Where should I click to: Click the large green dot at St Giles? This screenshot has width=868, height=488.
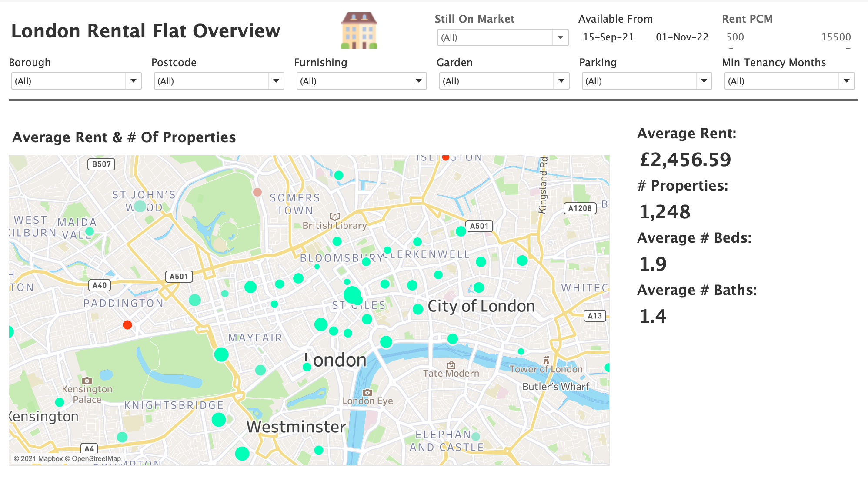(x=352, y=294)
